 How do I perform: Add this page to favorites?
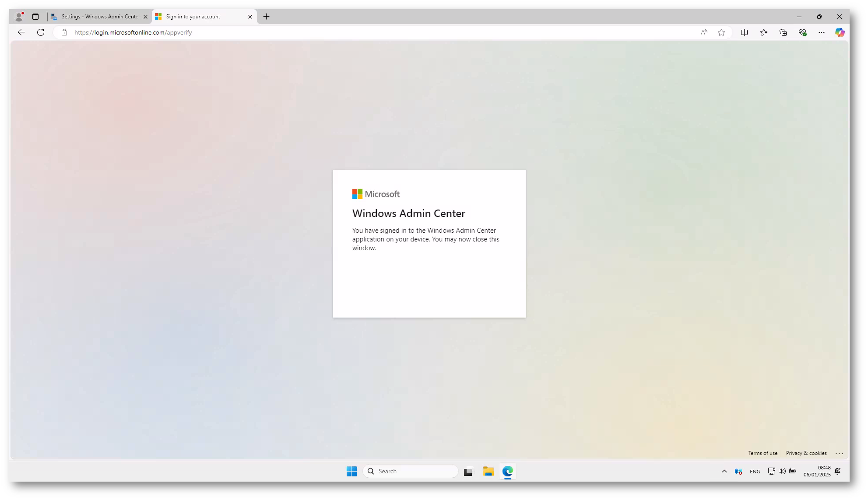(721, 32)
